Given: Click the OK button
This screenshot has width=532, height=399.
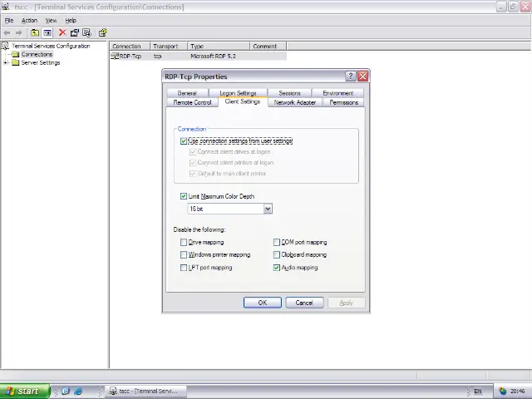Looking at the screenshot, I should 263,303.
